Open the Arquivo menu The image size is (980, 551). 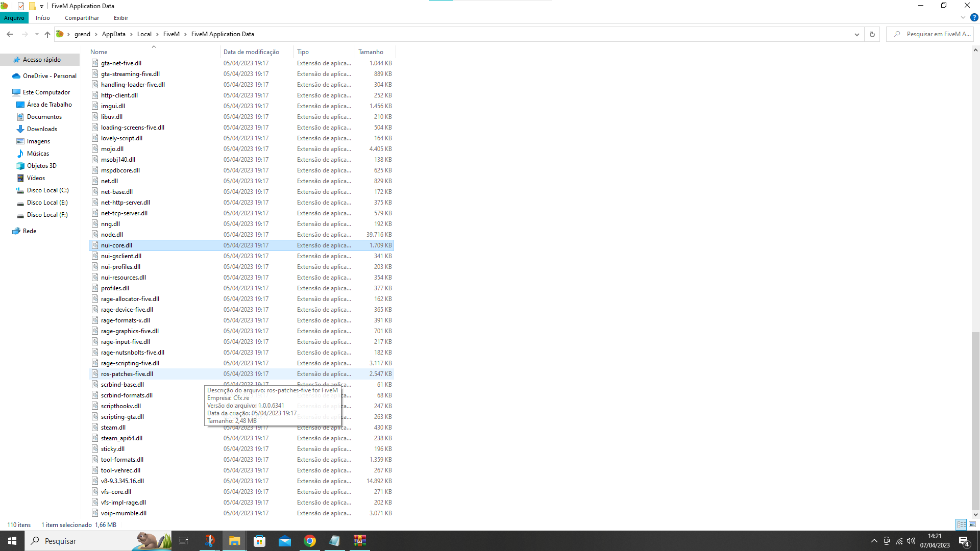pyautogui.click(x=14, y=18)
